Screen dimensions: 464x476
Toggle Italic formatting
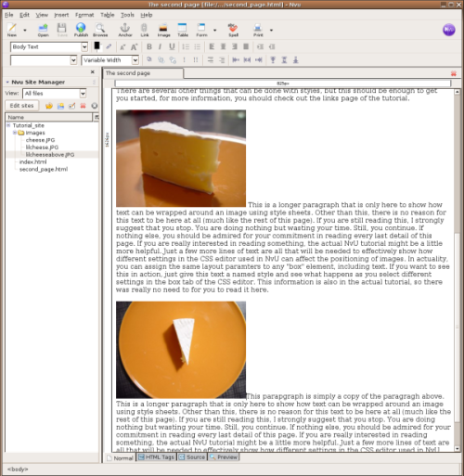pos(160,46)
